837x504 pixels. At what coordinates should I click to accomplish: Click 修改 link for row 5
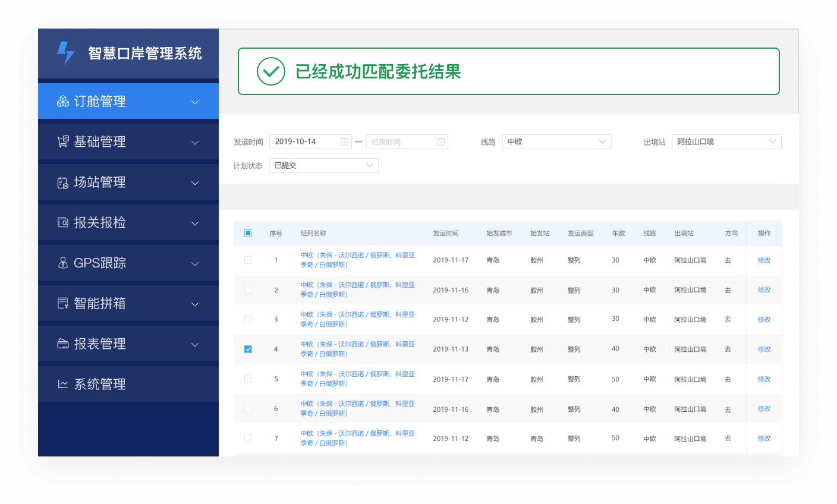click(764, 379)
